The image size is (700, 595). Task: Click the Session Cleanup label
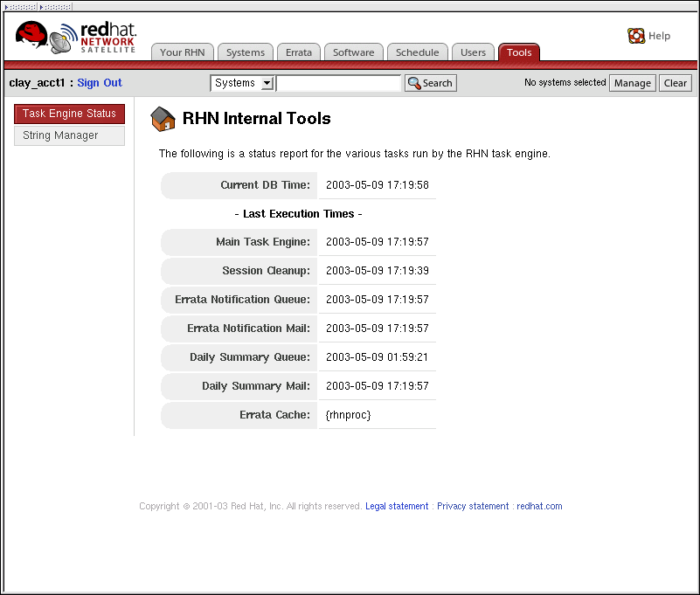(x=266, y=271)
